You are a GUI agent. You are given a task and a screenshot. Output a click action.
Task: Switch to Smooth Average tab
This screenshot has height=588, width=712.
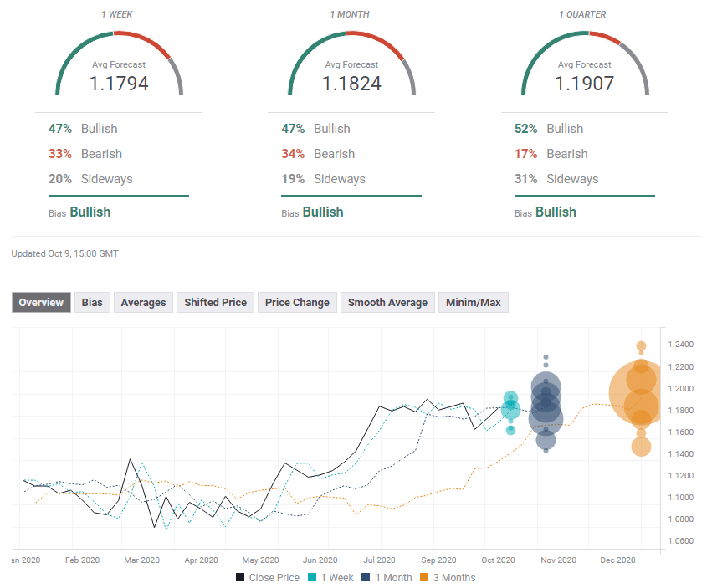click(x=387, y=303)
